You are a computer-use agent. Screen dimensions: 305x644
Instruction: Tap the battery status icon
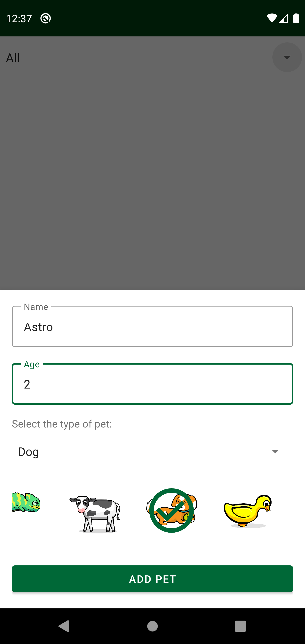coord(296,18)
